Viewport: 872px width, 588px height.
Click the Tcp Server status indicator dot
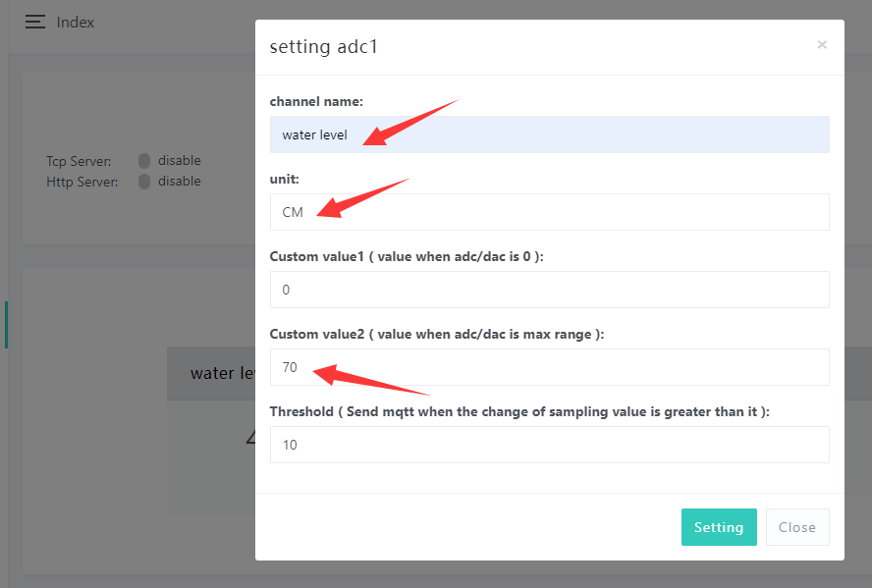click(144, 161)
